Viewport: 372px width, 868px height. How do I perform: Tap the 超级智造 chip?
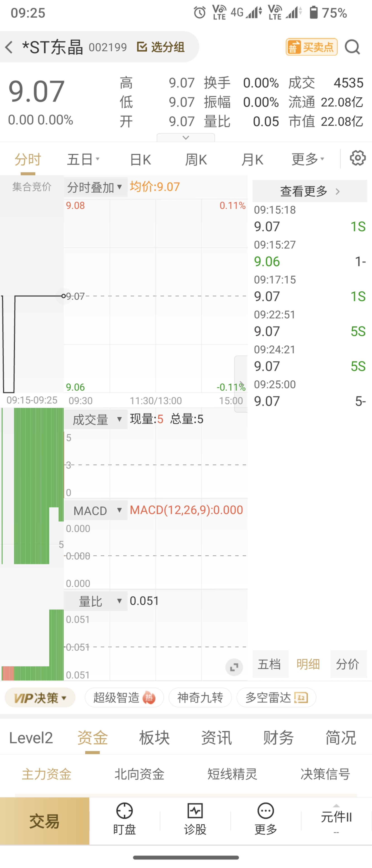pyautogui.click(x=124, y=698)
